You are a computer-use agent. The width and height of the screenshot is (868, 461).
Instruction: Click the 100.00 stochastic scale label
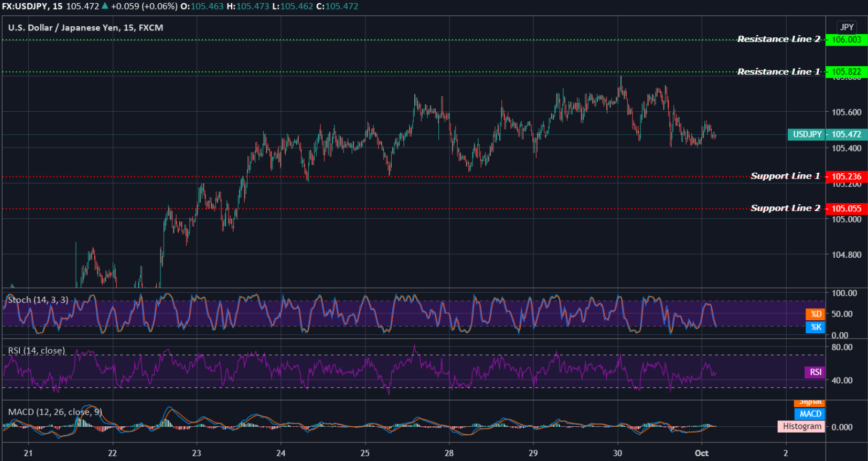(x=844, y=293)
